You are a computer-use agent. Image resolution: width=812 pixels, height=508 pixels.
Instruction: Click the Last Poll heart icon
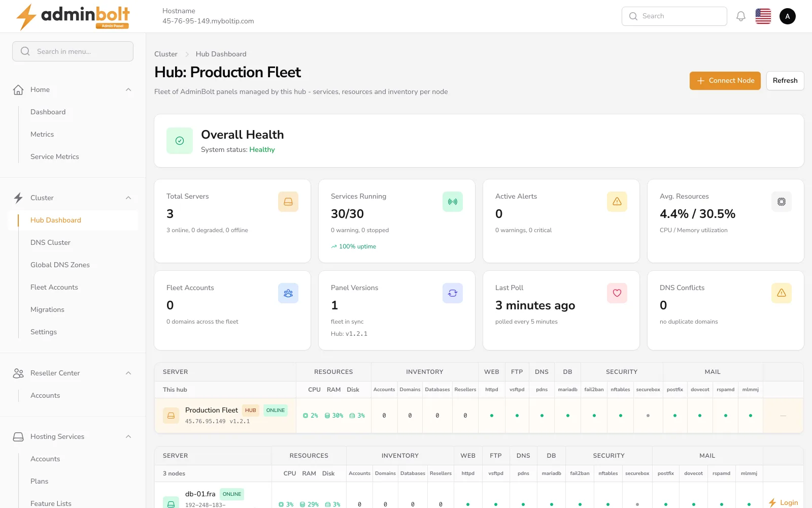(x=617, y=293)
